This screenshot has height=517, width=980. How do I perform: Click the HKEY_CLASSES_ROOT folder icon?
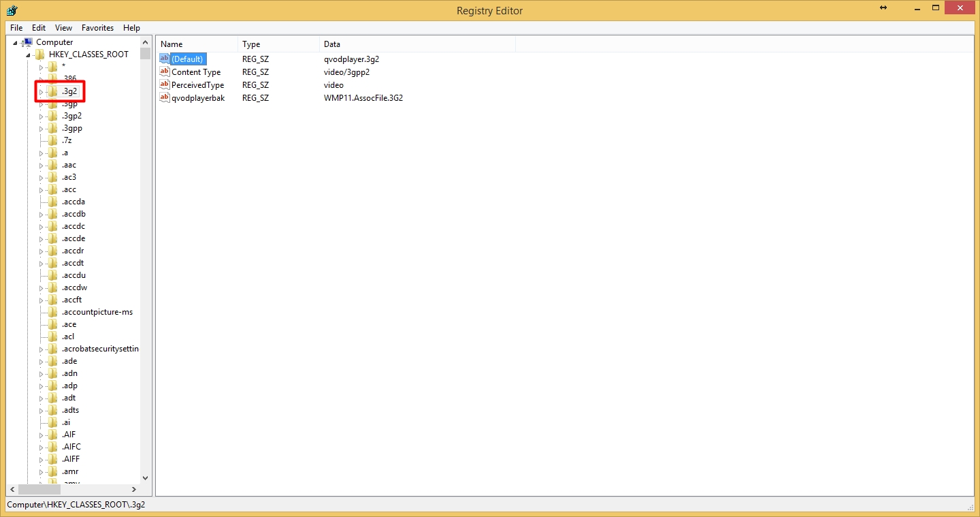pos(40,54)
